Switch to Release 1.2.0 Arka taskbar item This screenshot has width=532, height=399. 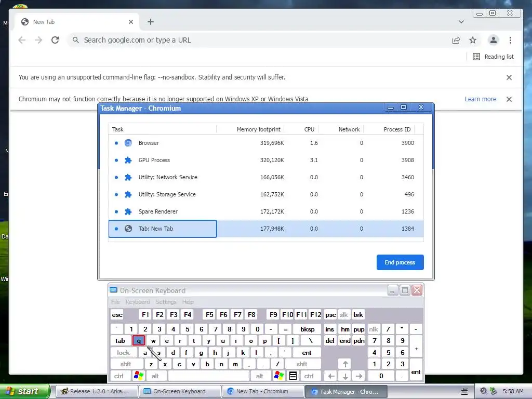(x=96, y=391)
